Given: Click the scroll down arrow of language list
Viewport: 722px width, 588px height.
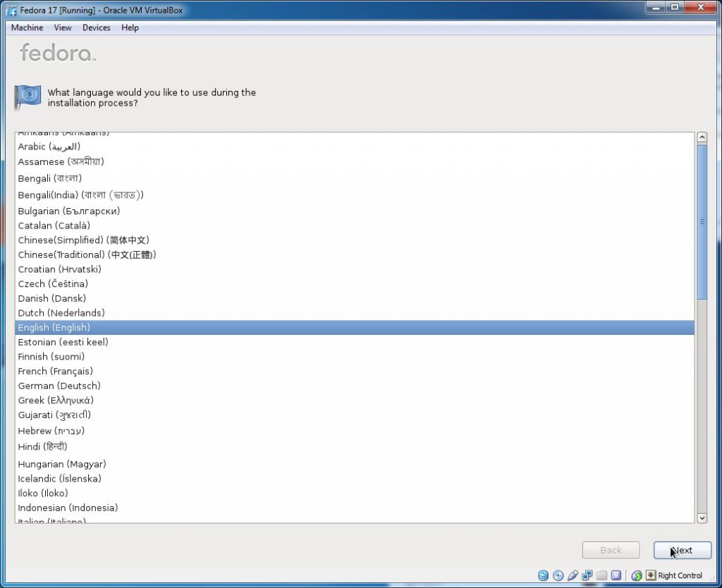Looking at the screenshot, I should coord(702,518).
